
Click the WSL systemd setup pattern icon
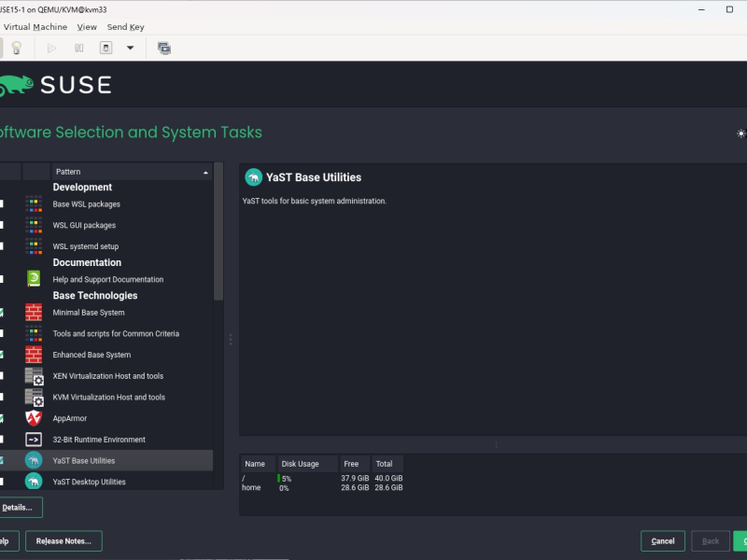click(x=34, y=246)
